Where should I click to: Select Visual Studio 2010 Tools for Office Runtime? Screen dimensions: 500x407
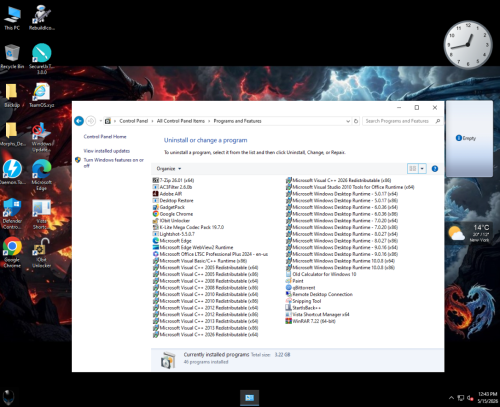[x=350, y=187]
